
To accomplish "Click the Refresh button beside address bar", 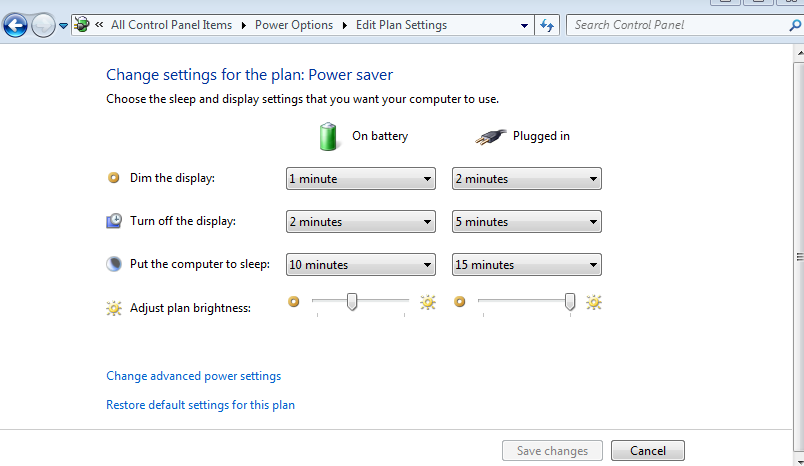I will point(547,25).
